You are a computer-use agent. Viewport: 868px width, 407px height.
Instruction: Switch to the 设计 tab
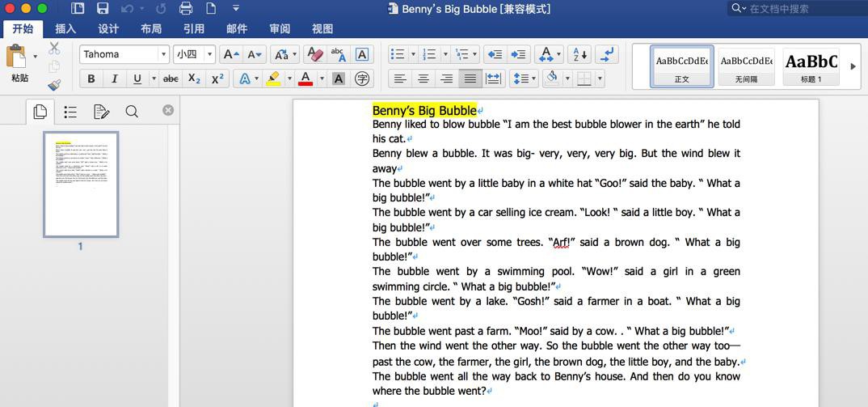[x=108, y=29]
